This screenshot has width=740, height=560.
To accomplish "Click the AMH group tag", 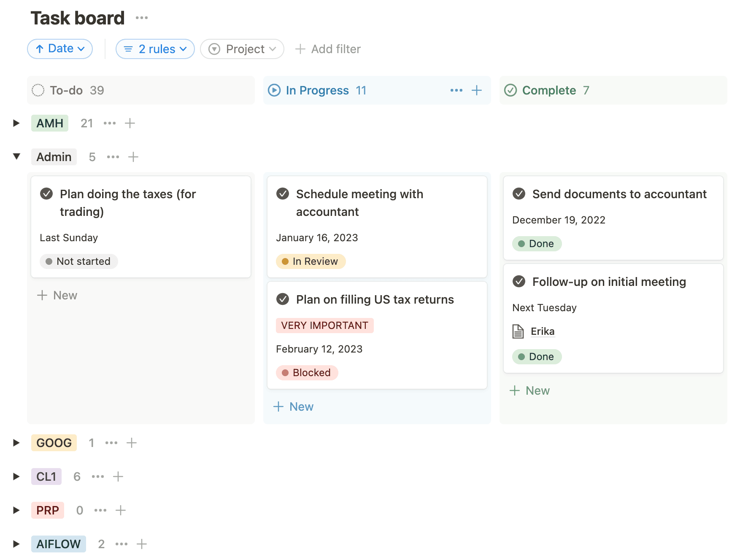I will point(50,123).
